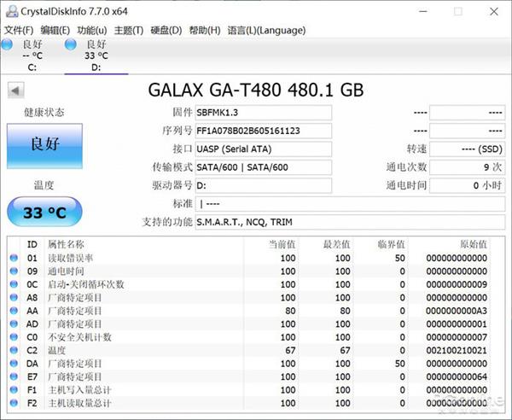This screenshot has height=420, width=512.
Task: Click the 良好 health status button
Action: pyautogui.click(x=44, y=146)
